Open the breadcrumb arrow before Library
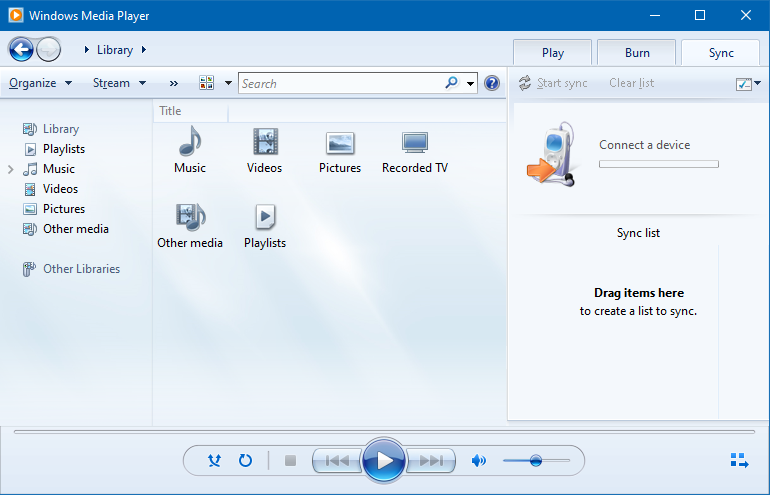Screen dimensions: 770x495 [87, 50]
